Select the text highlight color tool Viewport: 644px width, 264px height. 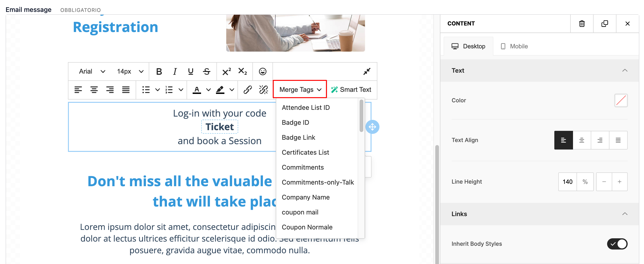pyautogui.click(x=220, y=89)
